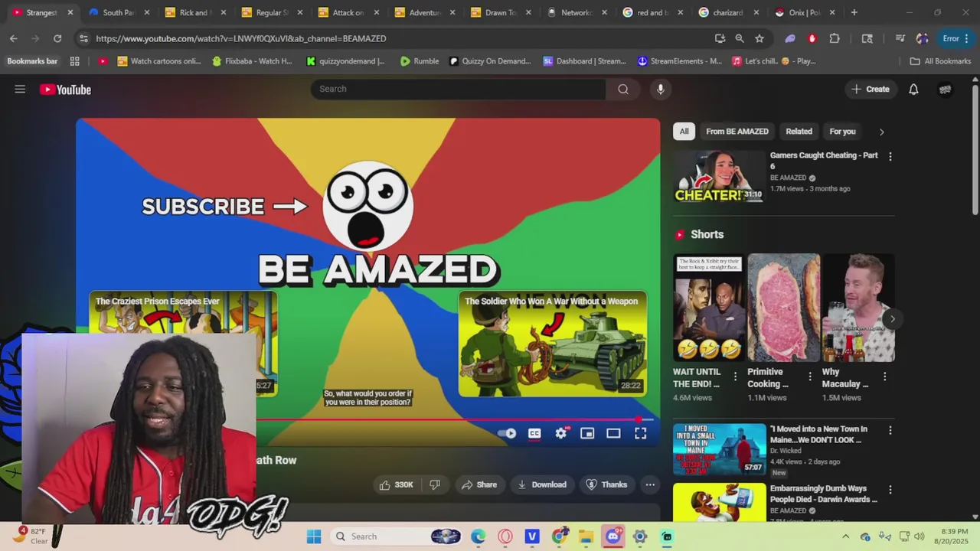Viewport: 980px width, 551px height.
Task: Open options for Darwin Awards video
Action: point(890,490)
